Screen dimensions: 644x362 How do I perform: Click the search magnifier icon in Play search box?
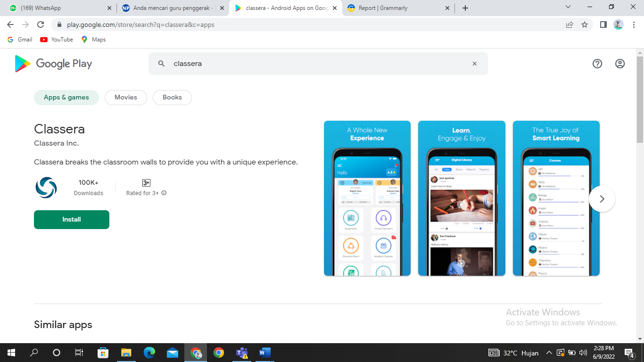tap(161, 64)
